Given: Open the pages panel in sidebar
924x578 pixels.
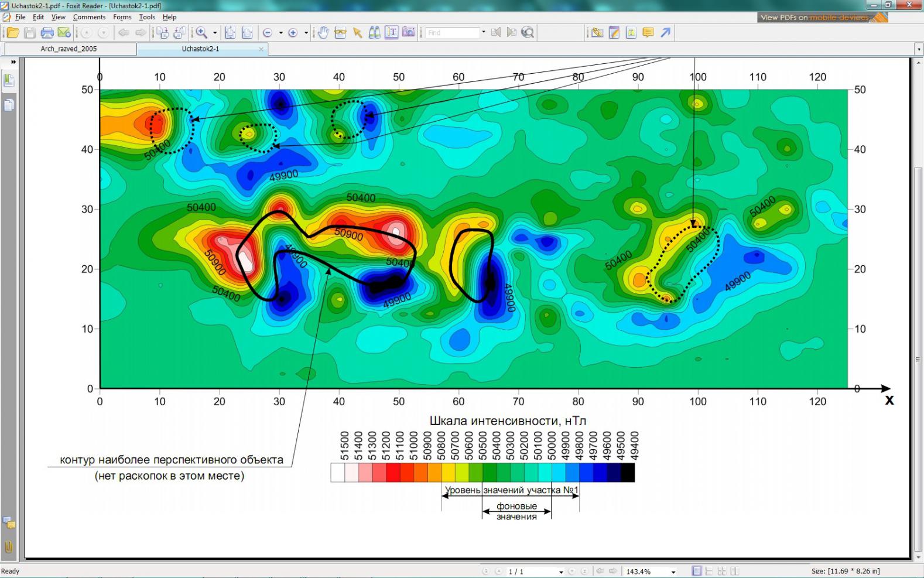Looking at the screenshot, I should point(9,105).
